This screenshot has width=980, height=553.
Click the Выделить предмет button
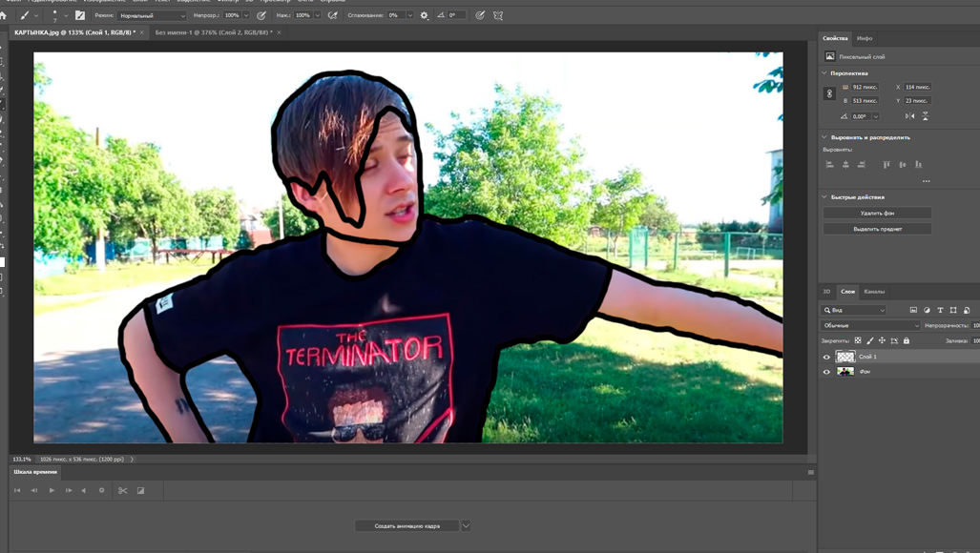877,229
